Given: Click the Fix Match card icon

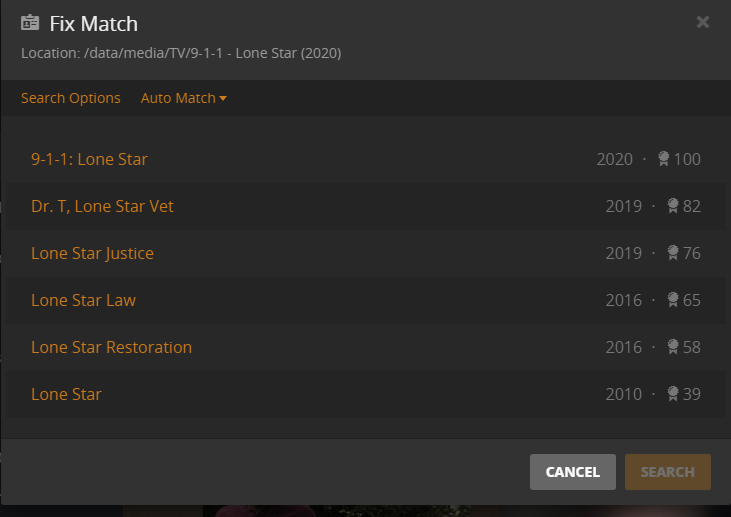Looking at the screenshot, I should coord(30,23).
